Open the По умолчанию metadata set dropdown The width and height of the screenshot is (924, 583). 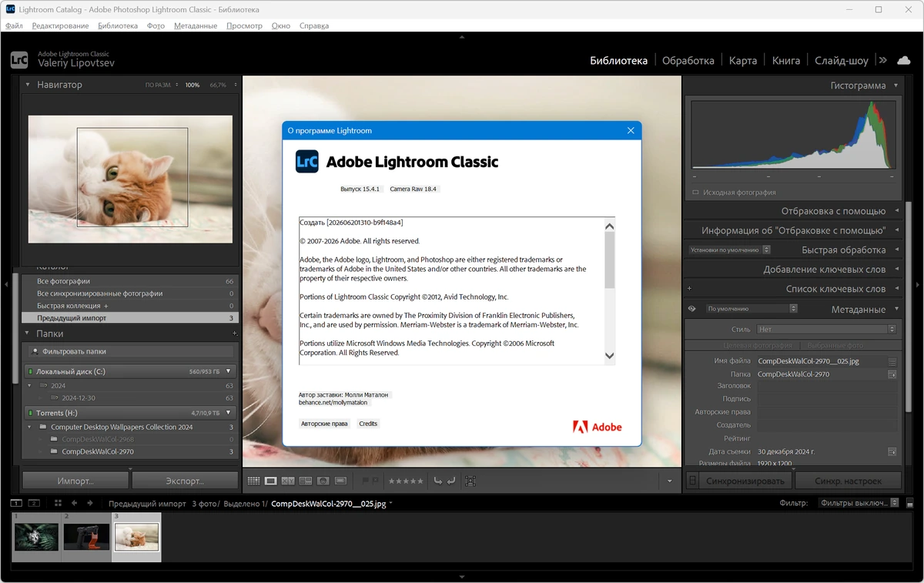[x=751, y=309]
